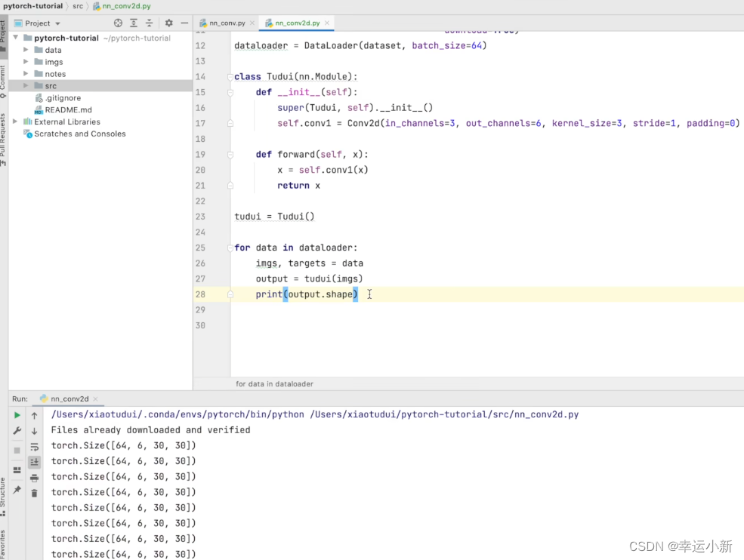Clear console output with trash icon
The height and width of the screenshot is (560, 744).
[x=34, y=493]
